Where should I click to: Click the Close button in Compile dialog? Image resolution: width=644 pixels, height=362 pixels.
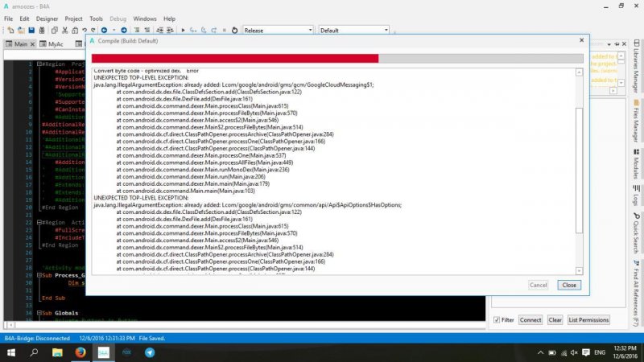[569, 285]
